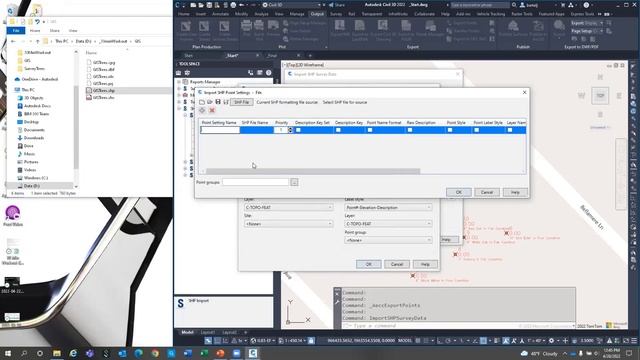Select GISTrees.shp in File Explorer

click(x=104, y=91)
